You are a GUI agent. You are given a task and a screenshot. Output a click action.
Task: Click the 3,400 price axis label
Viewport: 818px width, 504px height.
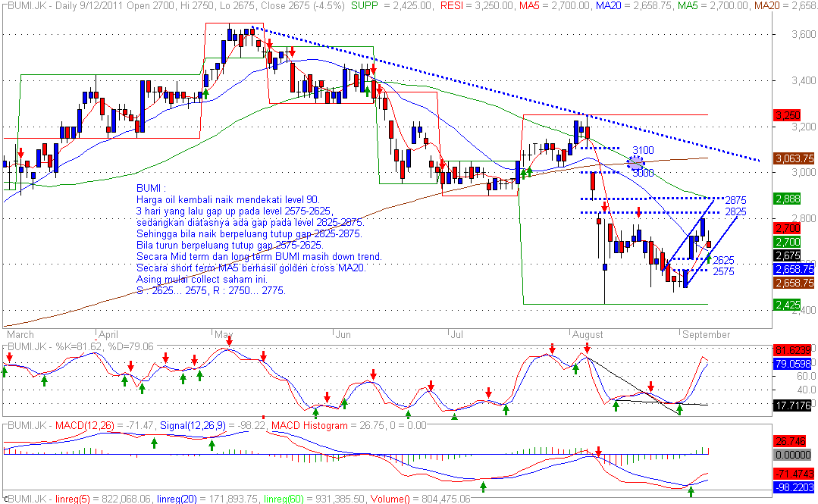pyautogui.click(x=804, y=80)
